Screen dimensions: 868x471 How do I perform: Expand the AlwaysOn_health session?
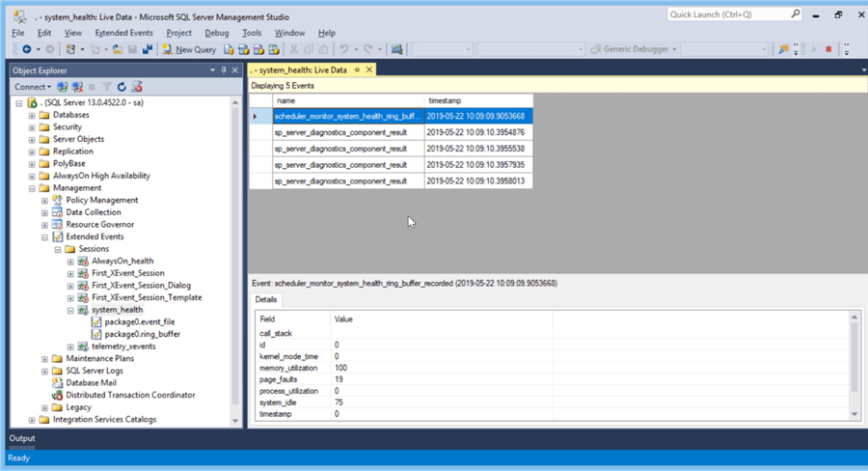click(x=70, y=262)
